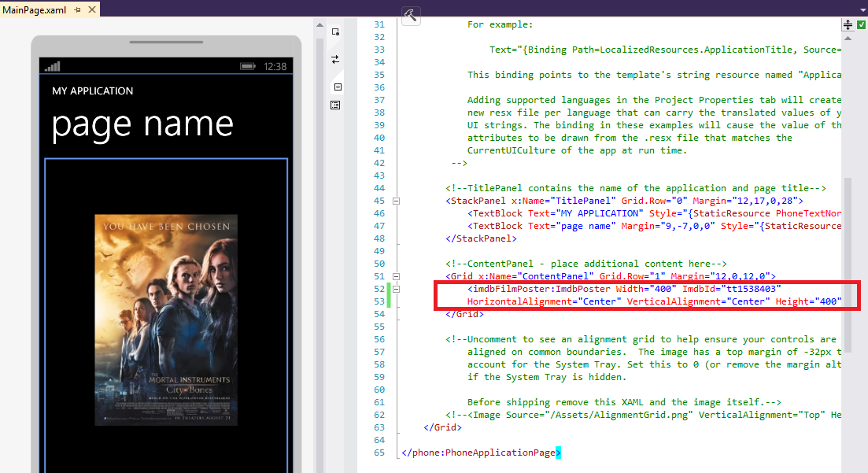
Task: Click line number 65 in the gutter
Action: 379,453
